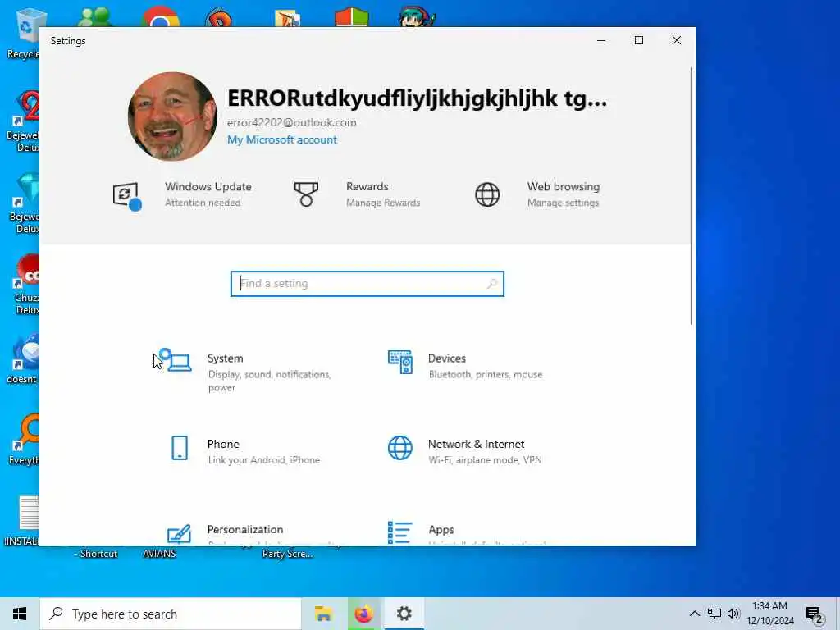840x630 pixels.
Task: Show hidden system tray icons
Action: (694, 614)
